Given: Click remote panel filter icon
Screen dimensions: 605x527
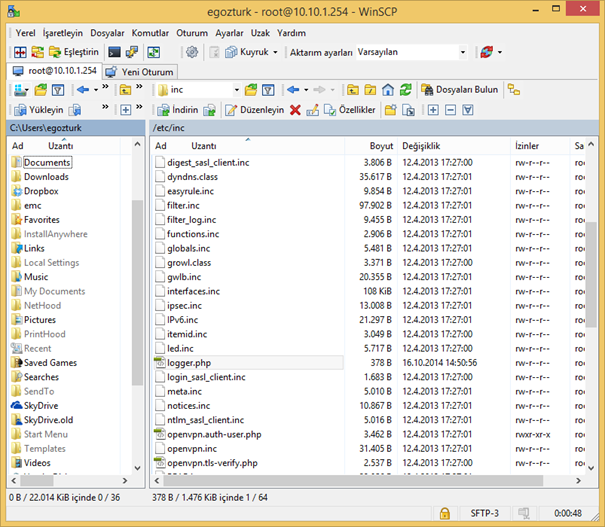Looking at the screenshot, I should (x=268, y=90).
